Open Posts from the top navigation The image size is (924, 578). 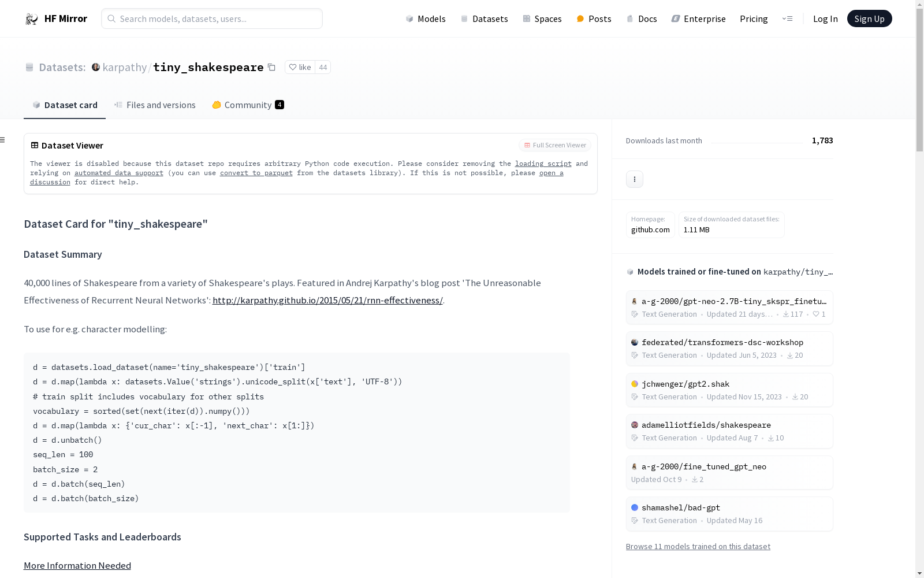(594, 18)
